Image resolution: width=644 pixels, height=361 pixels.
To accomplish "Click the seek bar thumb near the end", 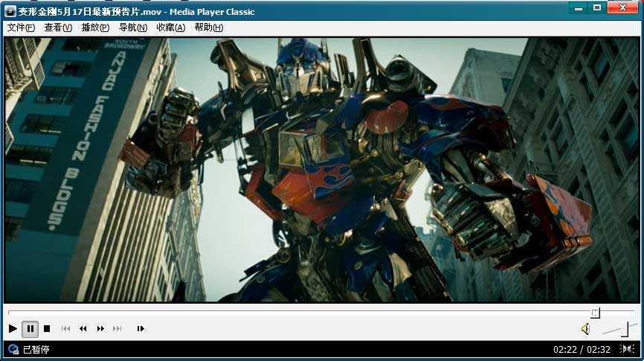I will point(595,313).
